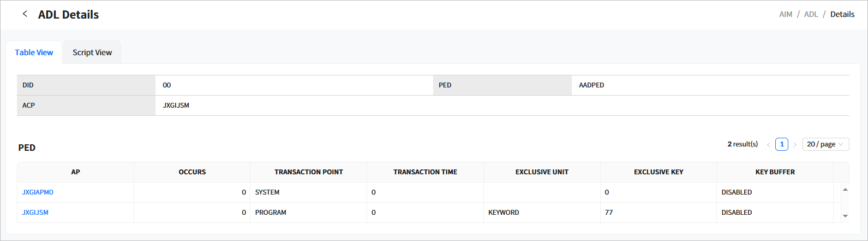Screen dimensions: 868x241
Task: Click the back arrow beside ADL Details
Action: 25,14
